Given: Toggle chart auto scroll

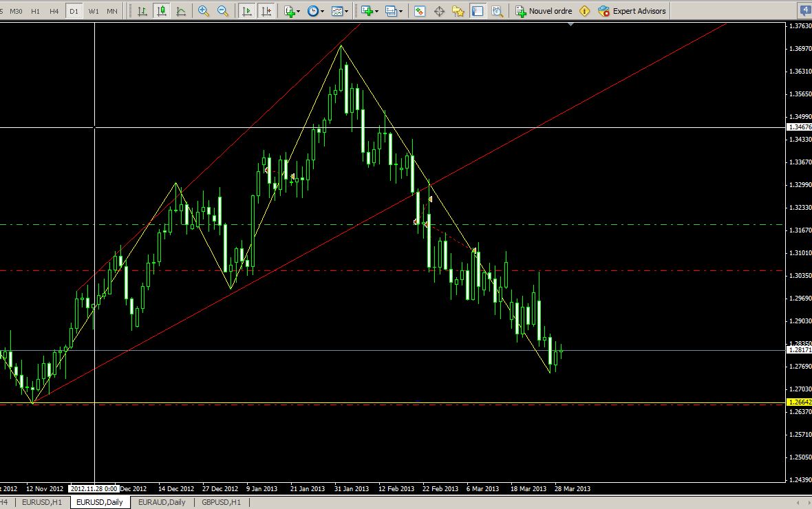Looking at the screenshot, I should click(246, 11).
